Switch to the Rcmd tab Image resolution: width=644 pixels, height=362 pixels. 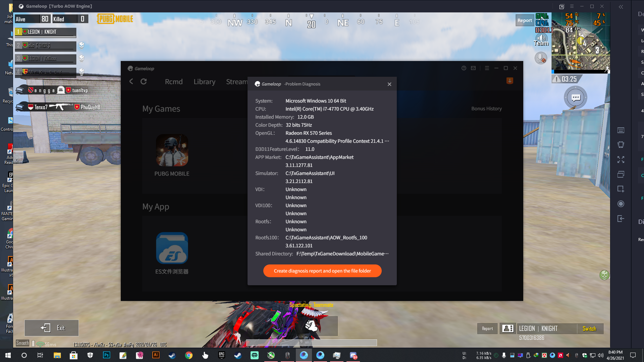pyautogui.click(x=174, y=82)
